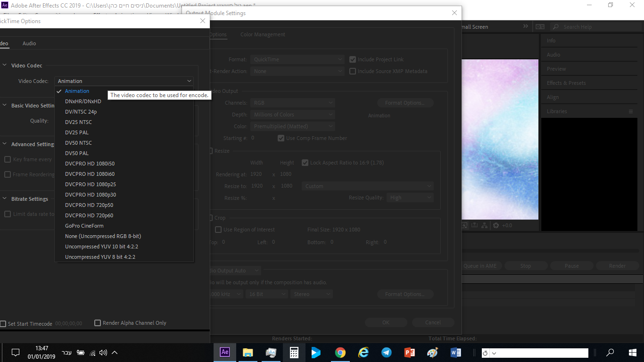The width and height of the screenshot is (644, 362).
Task: Open PowerPoint from the taskbar
Action: (409, 352)
